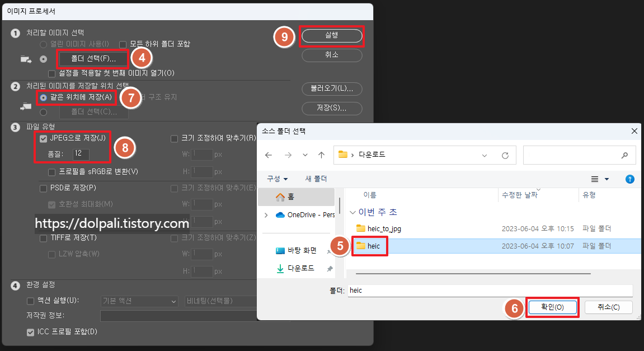
Task: Open the blue Help question-mark icon
Action: [x=629, y=179]
